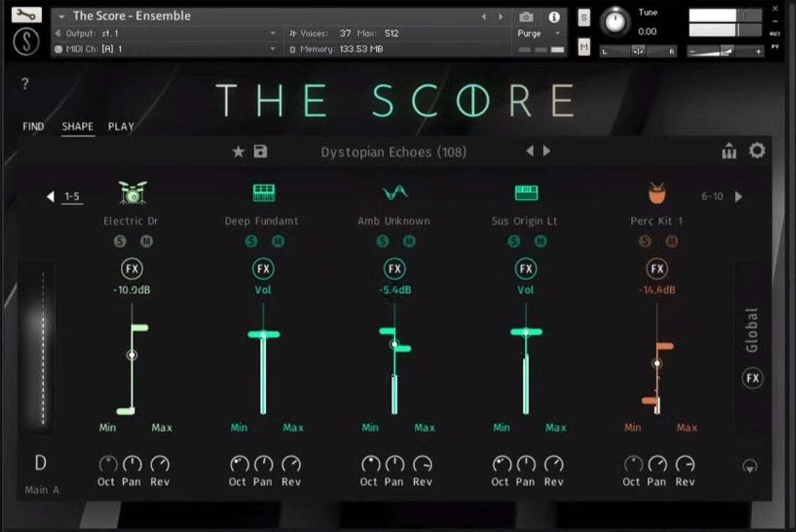796x532 pixels.
Task: Save the preset using the floppy disk icon
Action: tap(260, 151)
